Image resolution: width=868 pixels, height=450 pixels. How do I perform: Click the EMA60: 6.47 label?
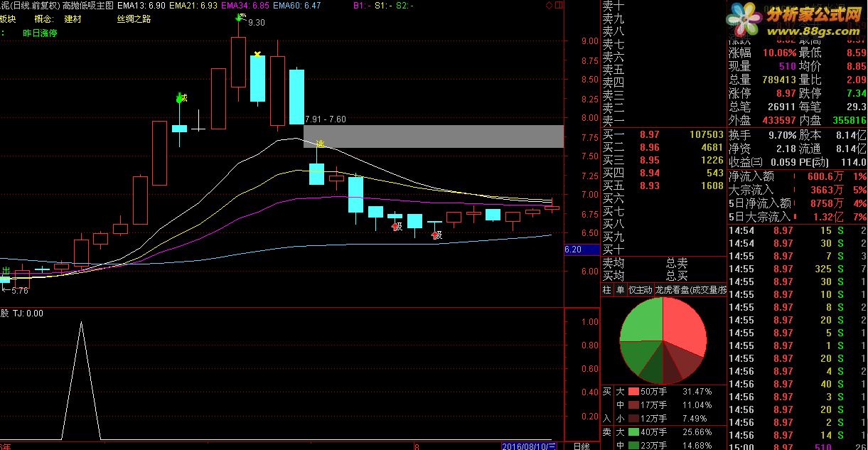pyautogui.click(x=296, y=5)
